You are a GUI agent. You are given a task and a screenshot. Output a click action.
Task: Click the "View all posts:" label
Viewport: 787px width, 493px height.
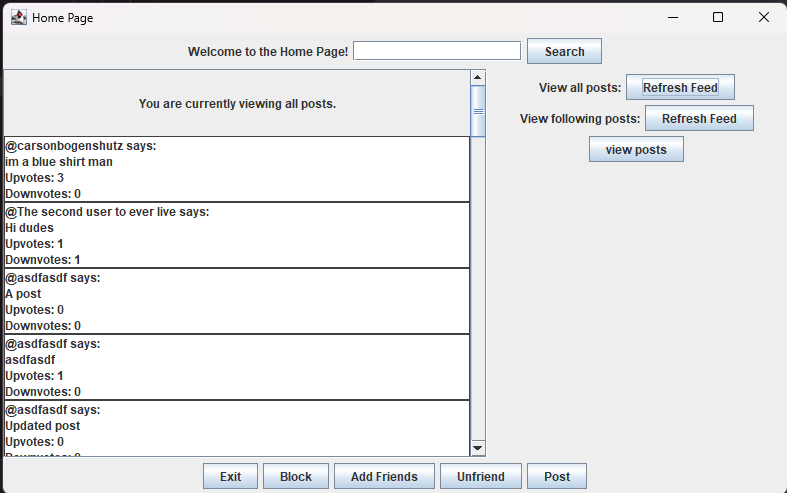[x=580, y=88]
